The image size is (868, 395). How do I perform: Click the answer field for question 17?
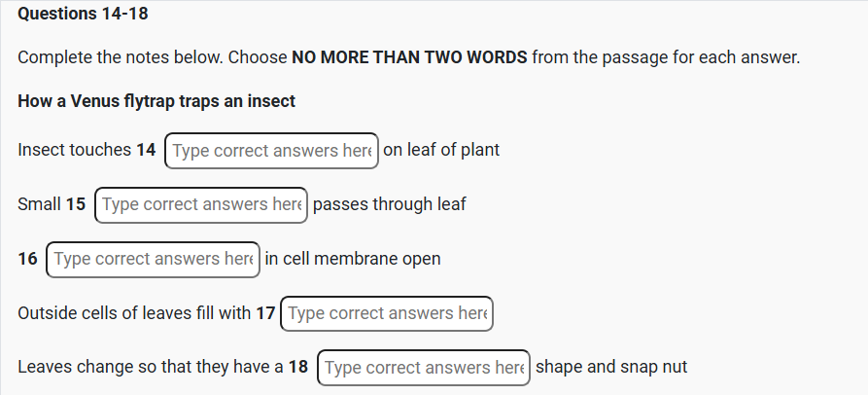click(x=387, y=313)
